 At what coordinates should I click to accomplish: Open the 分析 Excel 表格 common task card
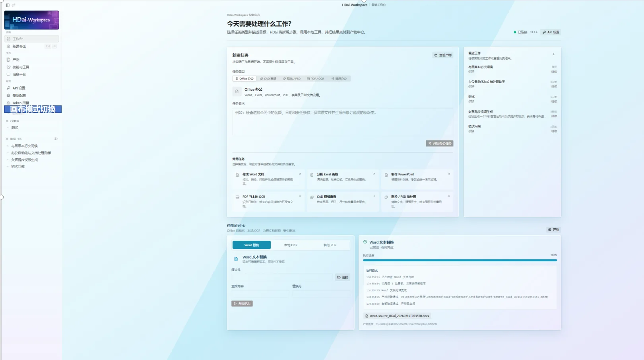click(x=343, y=179)
